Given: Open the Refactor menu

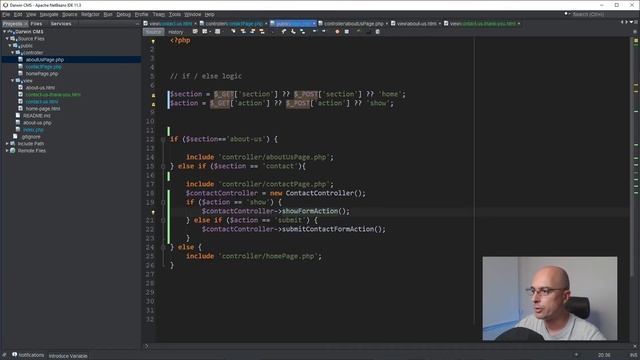Looking at the screenshot, I should (90, 14).
